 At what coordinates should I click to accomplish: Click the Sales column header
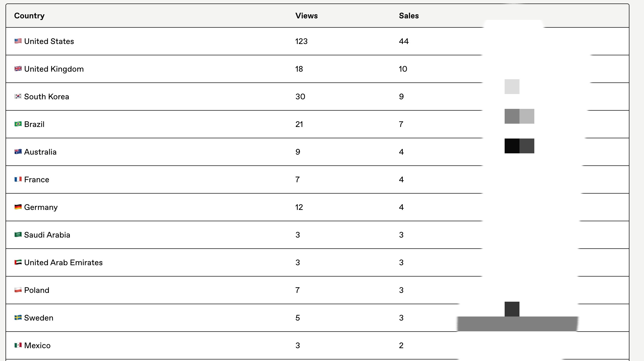click(x=409, y=16)
